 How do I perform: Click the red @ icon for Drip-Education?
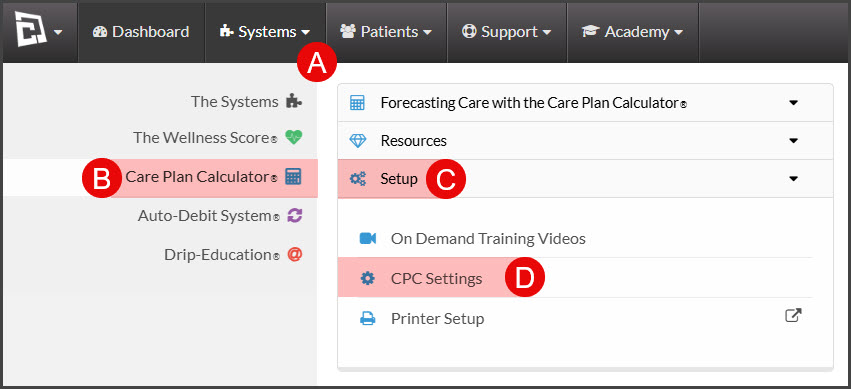(x=294, y=254)
